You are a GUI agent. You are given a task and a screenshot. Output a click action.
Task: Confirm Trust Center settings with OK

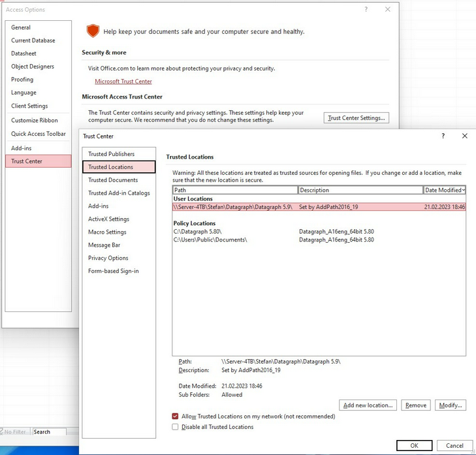pos(414,445)
